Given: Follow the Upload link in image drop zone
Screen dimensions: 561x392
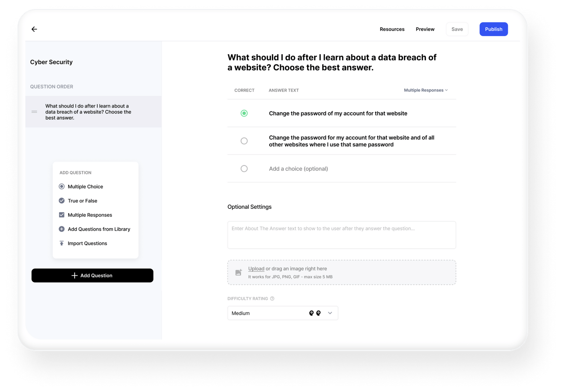Looking at the screenshot, I should pos(256,269).
